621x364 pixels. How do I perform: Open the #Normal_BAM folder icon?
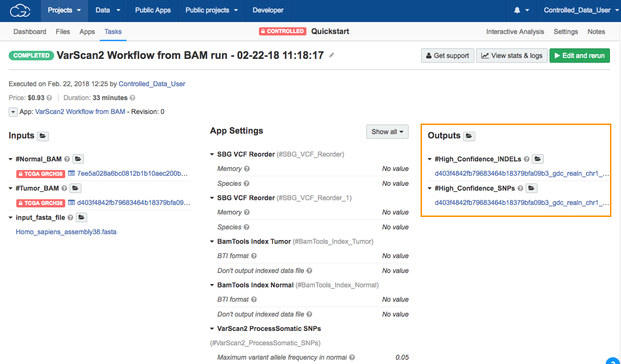tap(79, 159)
